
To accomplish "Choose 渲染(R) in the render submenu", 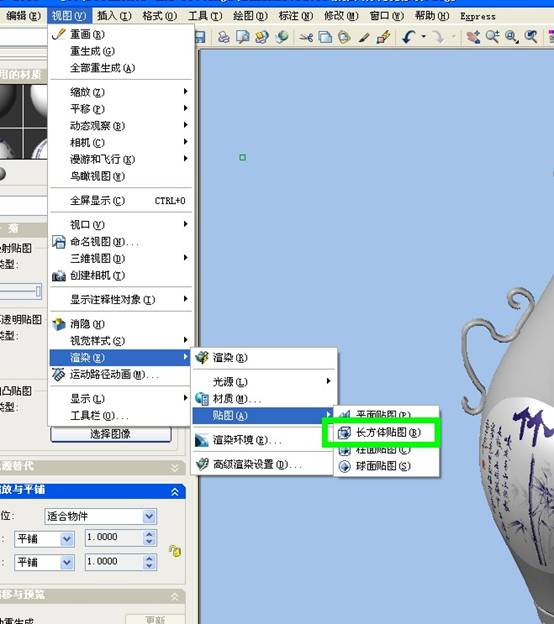I will click(263, 357).
